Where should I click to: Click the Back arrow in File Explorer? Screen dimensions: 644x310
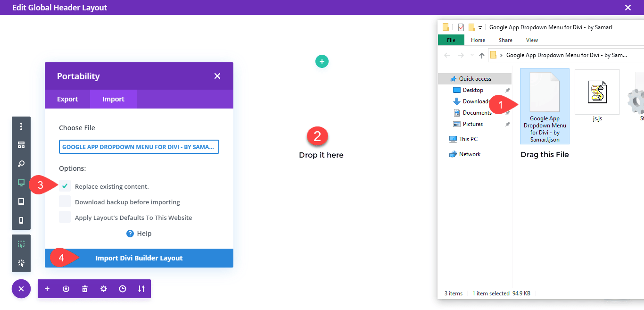(447, 55)
